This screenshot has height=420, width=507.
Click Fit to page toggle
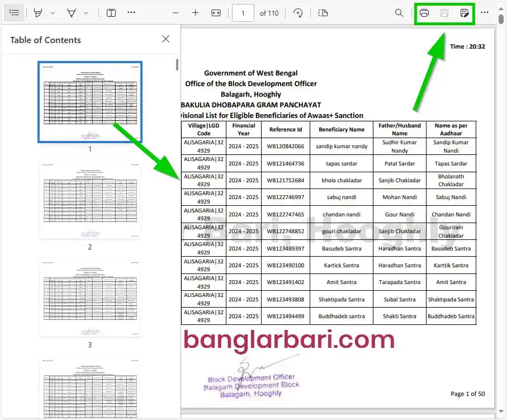[x=215, y=12]
